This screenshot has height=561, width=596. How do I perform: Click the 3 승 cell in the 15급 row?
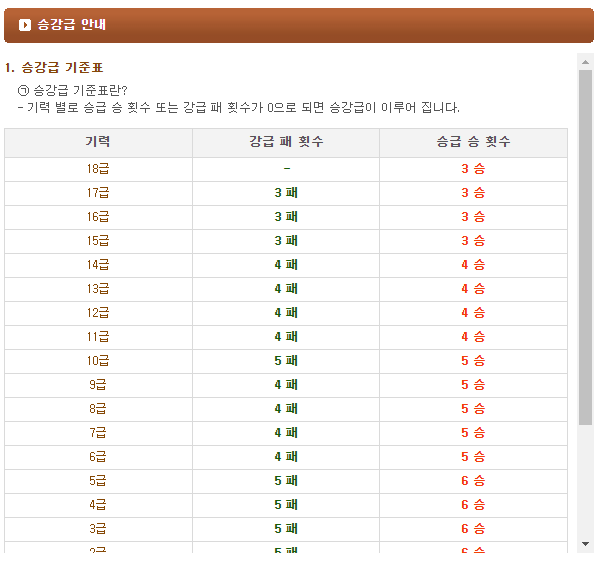click(473, 241)
